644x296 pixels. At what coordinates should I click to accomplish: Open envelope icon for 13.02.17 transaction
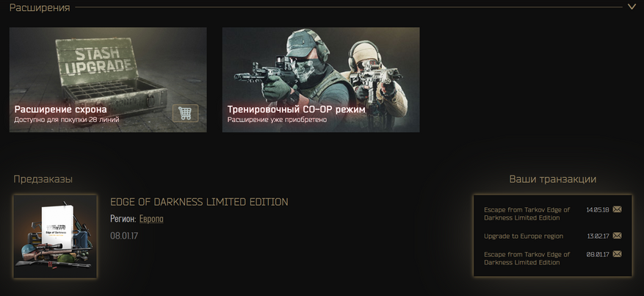pyautogui.click(x=617, y=236)
